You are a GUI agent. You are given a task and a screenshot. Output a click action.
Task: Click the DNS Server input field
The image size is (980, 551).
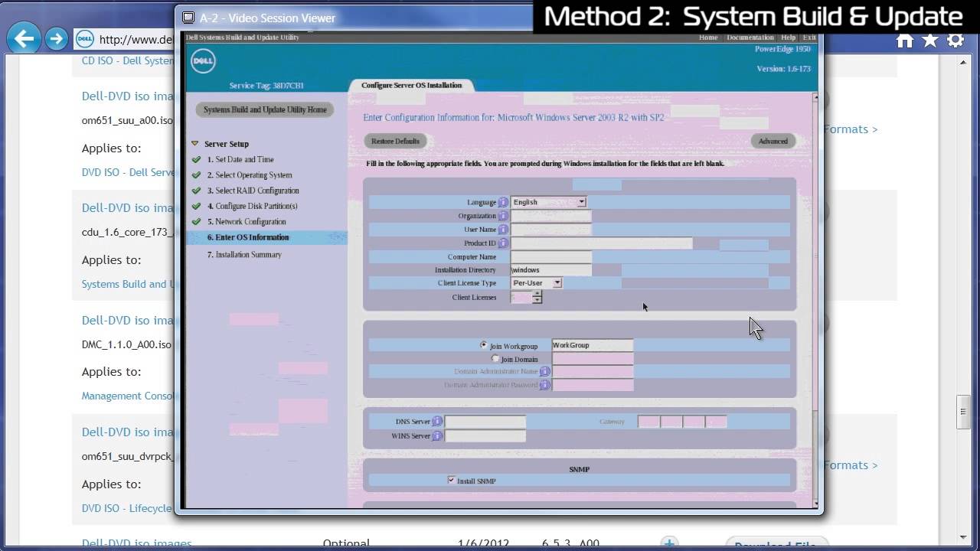[485, 422]
